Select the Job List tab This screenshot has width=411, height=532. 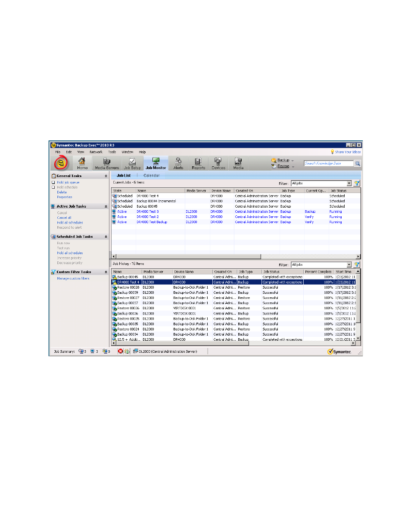coord(124,175)
